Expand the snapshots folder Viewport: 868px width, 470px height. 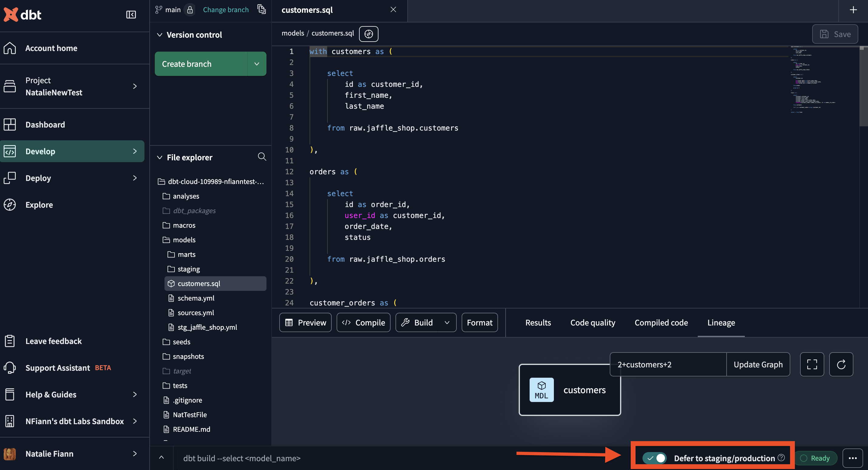(x=183, y=356)
